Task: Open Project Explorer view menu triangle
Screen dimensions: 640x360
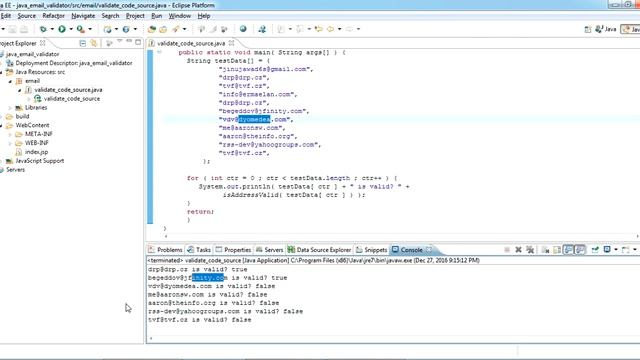Action: click(x=120, y=41)
